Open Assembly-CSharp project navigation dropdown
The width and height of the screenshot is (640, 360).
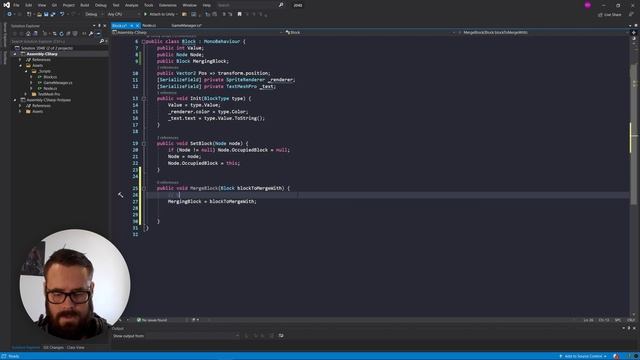pos(197,32)
